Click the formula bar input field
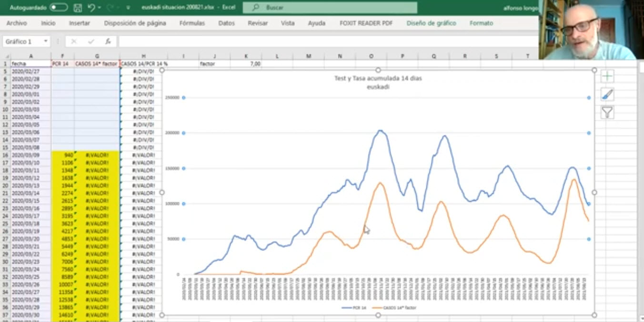The image size is (644, 322). (324, 42)
